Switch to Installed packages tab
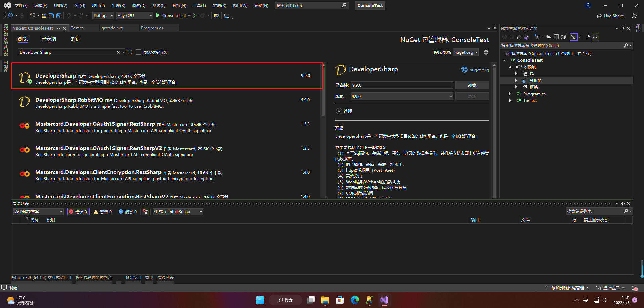The height and width of the screenshot is (308, 644). click(x=49, y=39)
